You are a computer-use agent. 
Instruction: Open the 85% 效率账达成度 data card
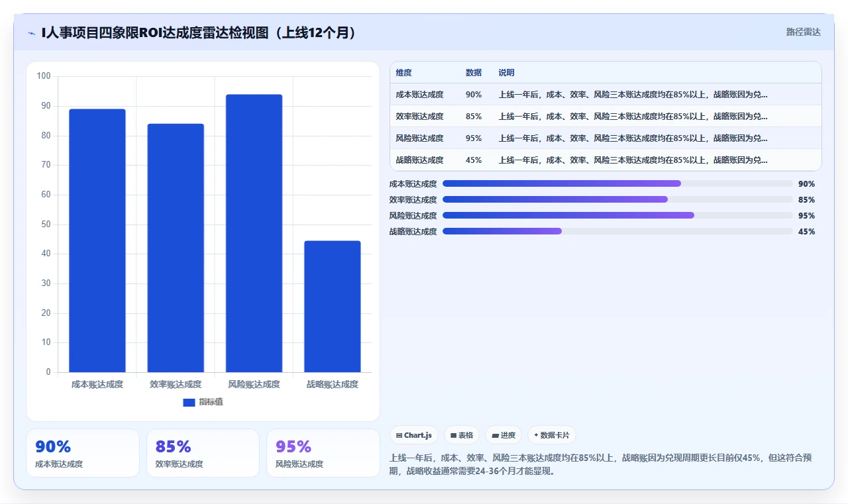tap(203, 453)
